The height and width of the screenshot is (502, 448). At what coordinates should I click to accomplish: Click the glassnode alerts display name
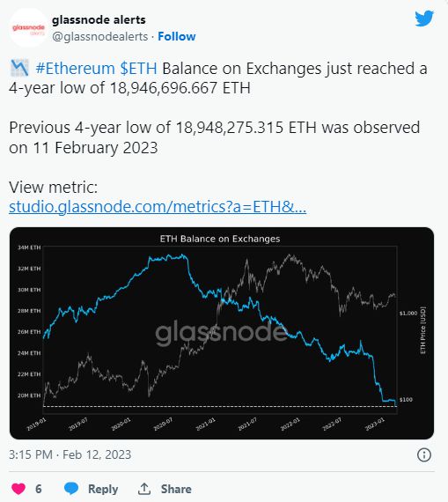99,20
